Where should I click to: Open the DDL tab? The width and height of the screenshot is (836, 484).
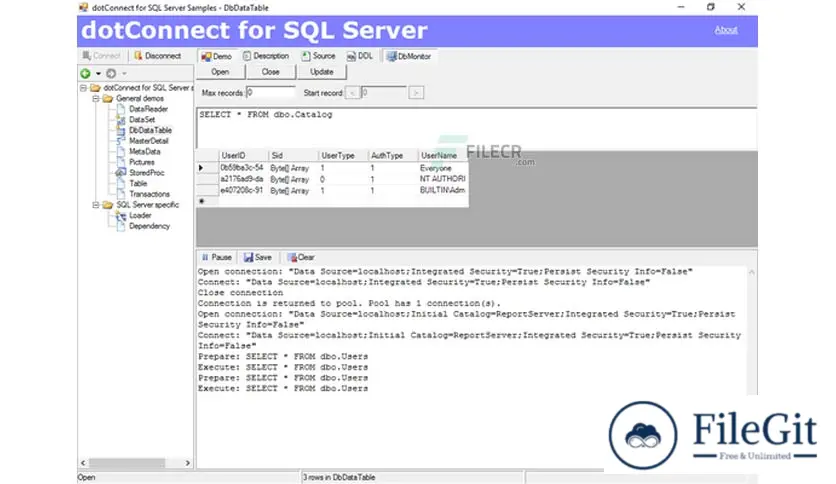360,55
